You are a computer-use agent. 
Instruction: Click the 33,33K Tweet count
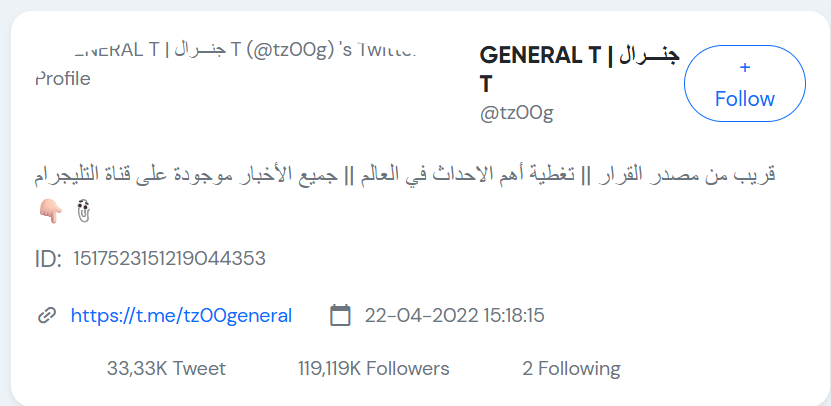166,368
